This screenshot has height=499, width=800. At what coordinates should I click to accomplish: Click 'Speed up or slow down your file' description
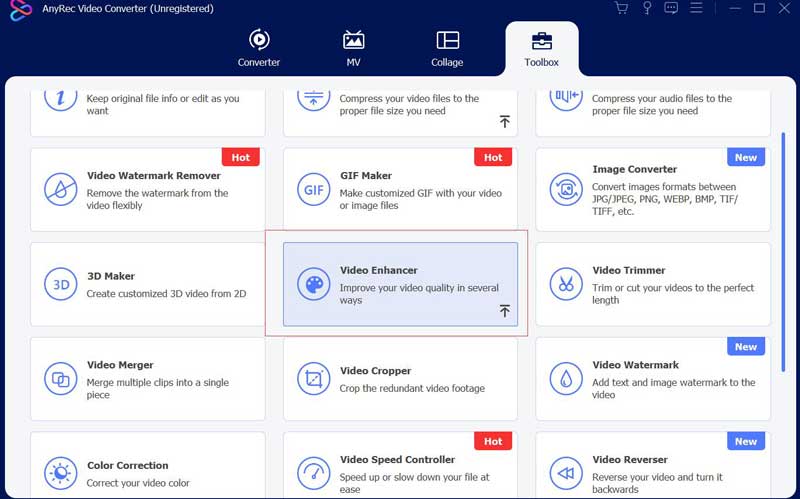tap(414, 483)
